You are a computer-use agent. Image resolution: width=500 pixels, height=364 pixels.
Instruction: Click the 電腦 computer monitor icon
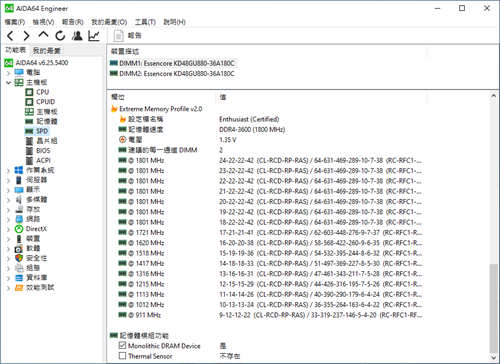(x=19, y=72)
